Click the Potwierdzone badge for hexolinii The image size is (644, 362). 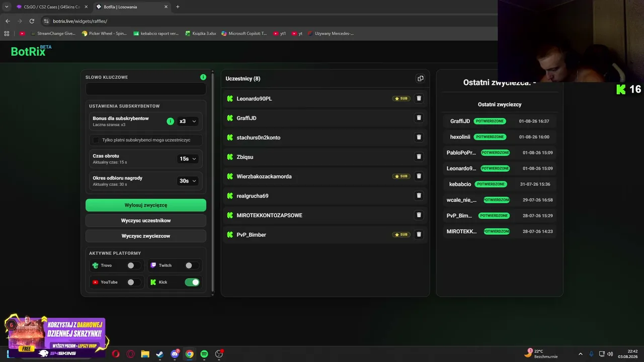tap(490, 137)
